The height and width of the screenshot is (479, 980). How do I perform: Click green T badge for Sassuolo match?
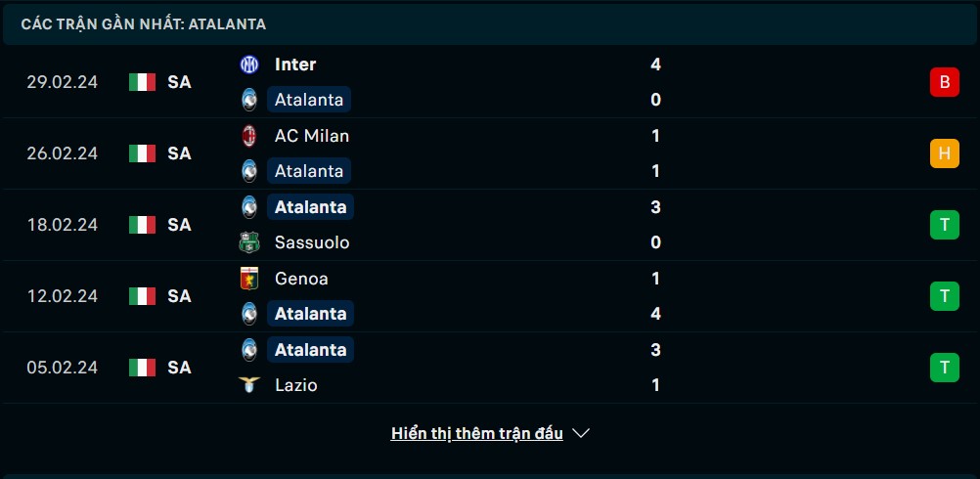coord(945,225)
